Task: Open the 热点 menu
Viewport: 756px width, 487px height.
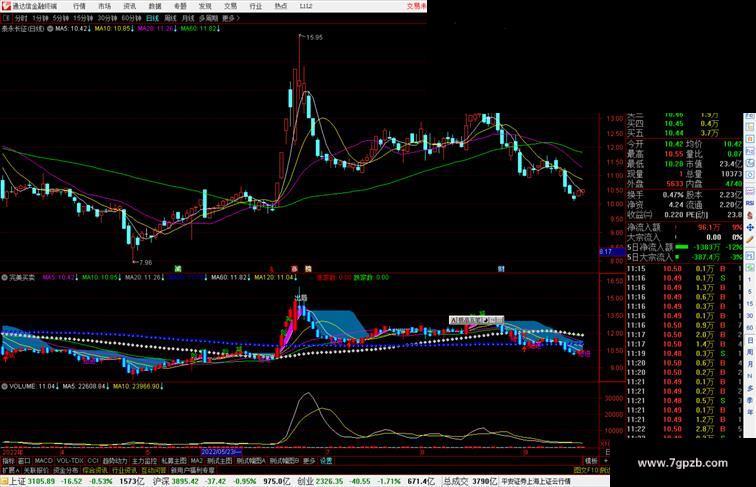Action: coord(281,6)
